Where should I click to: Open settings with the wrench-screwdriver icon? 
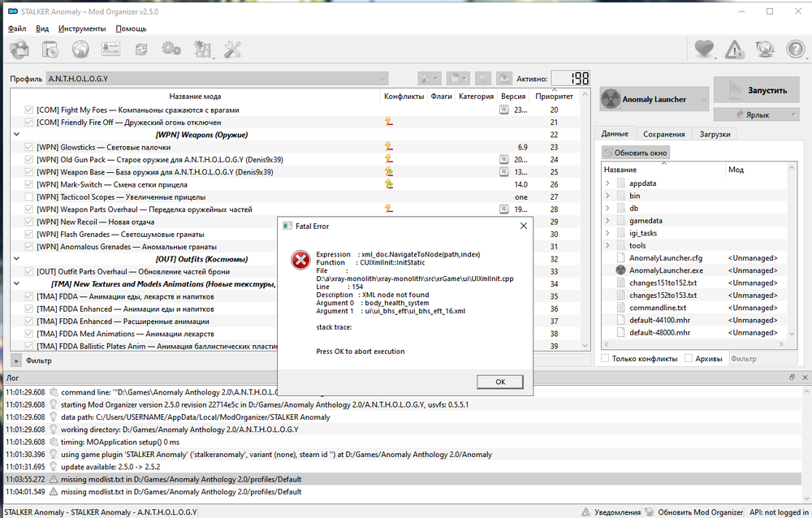[x=232, y=50]
